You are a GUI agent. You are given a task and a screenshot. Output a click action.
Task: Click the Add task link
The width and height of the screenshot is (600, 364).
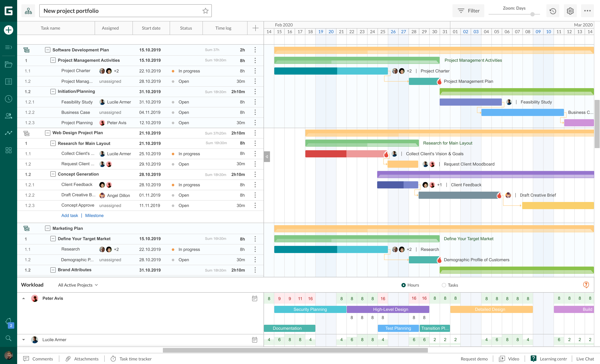[x=70, y=216]
